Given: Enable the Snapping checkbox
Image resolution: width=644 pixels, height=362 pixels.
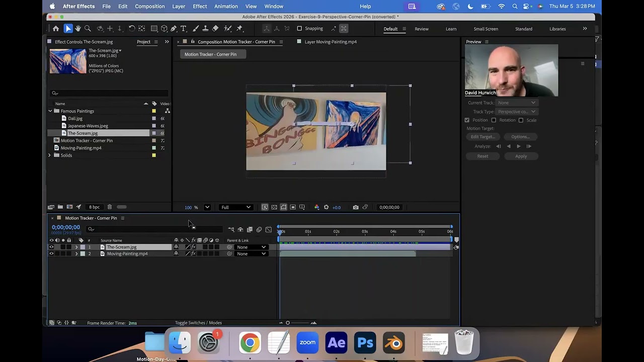Looking at the screenshot, I should 299,29.
